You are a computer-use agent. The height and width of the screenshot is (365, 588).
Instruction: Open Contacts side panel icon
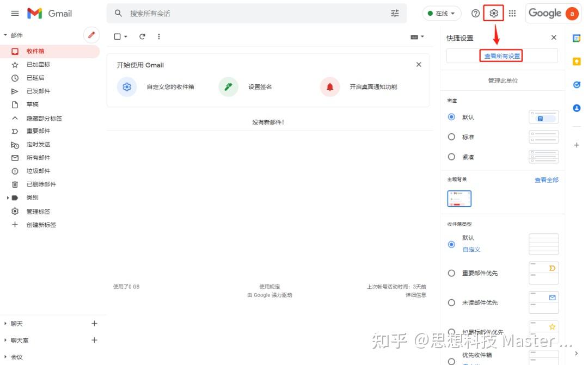coord(577,108)
